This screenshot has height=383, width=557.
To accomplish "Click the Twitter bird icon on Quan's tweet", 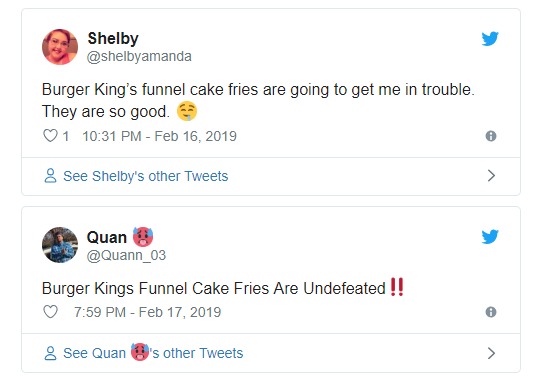I will (x=490, y=237).
